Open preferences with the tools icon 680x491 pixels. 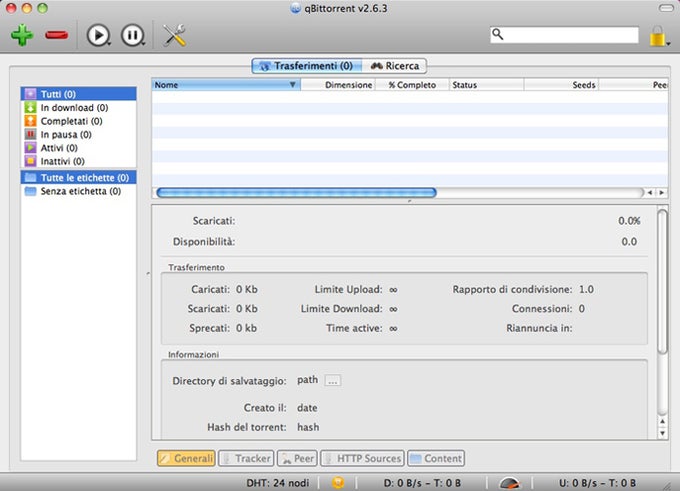pos(174,35)
